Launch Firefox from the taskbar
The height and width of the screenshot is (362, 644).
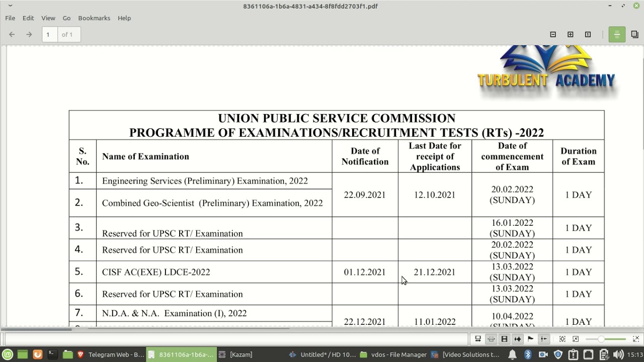point(37,354)
